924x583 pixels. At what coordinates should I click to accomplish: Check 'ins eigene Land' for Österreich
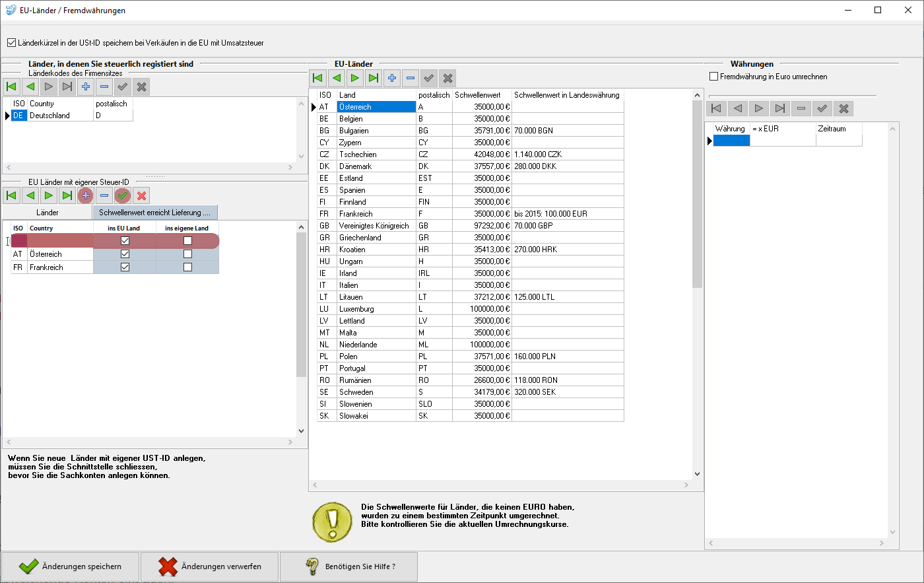tap(187, 254)
